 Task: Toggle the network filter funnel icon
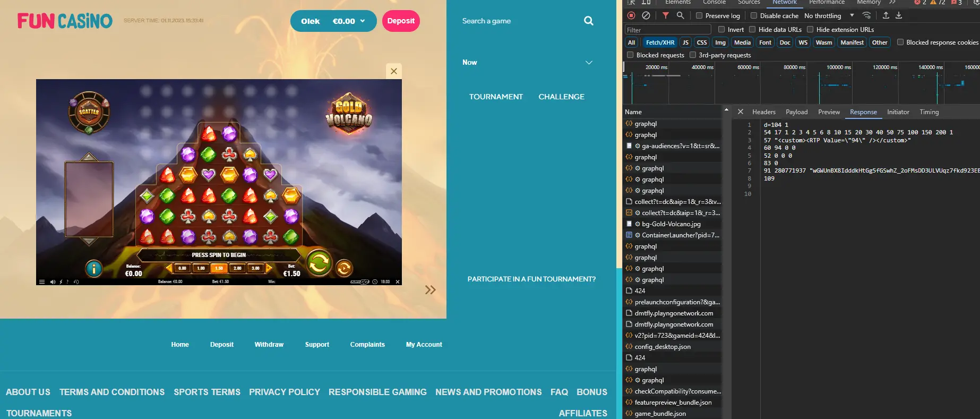(x=666, y=15)
